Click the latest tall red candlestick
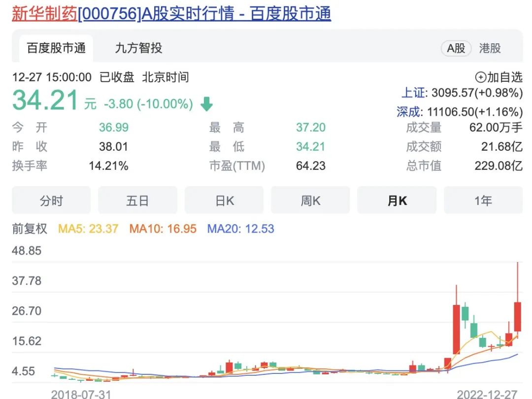532x399 pixels. click(517, 316)
